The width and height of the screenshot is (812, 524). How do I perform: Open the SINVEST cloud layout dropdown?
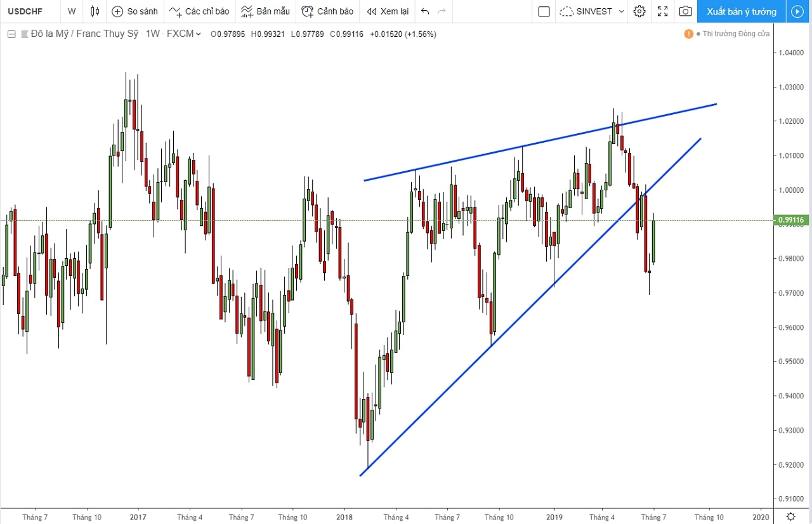[x=592, y=11]
